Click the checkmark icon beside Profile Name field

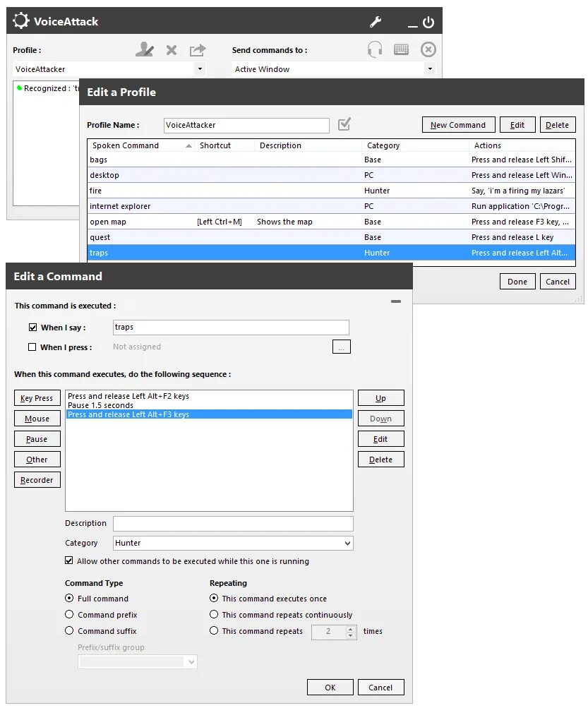click(x=344, y=124)
